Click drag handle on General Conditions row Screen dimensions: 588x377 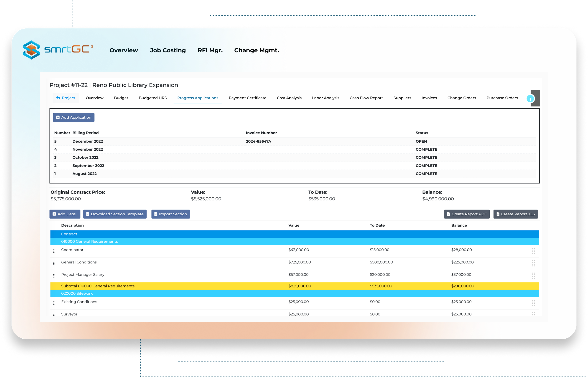pyautogui.click(x=533, y=263)
